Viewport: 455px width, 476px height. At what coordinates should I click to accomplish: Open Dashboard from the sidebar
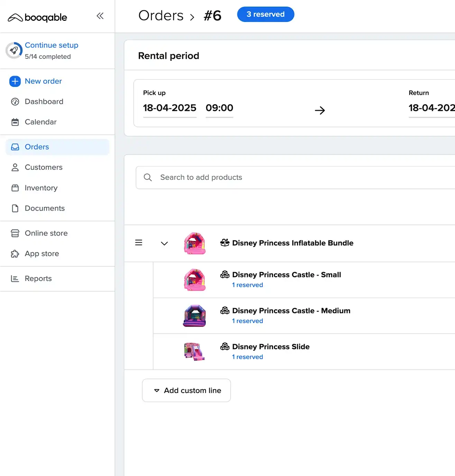tap(44, 102)
